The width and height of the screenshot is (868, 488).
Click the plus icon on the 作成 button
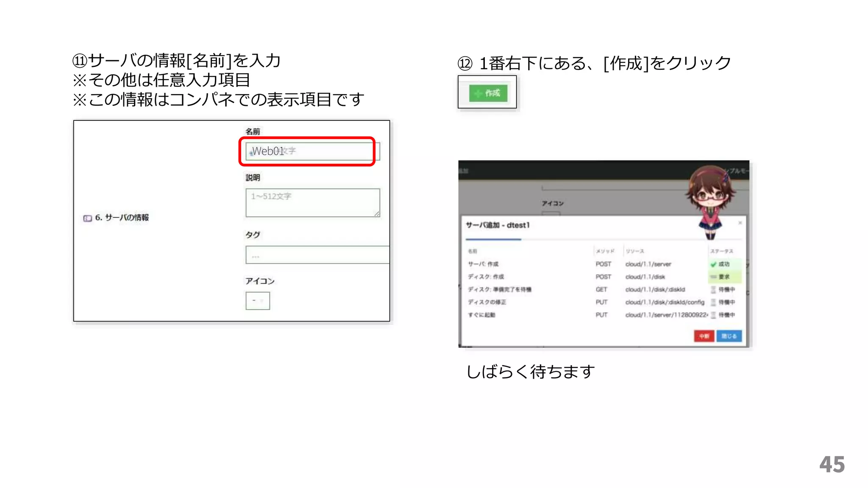478,94
